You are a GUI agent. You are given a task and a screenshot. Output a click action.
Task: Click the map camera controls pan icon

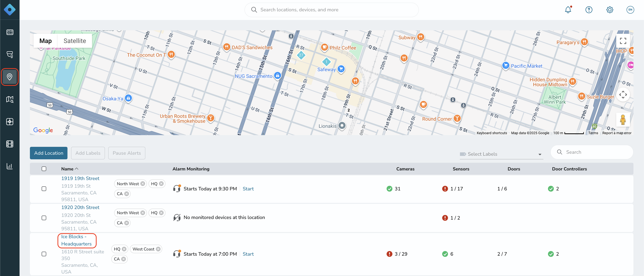point(623,95)
